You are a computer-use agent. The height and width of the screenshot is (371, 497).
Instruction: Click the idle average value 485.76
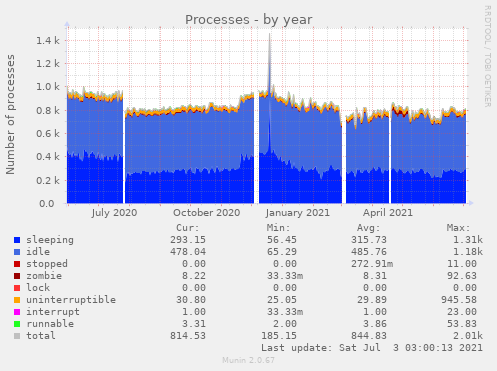[x=369, y=252]
